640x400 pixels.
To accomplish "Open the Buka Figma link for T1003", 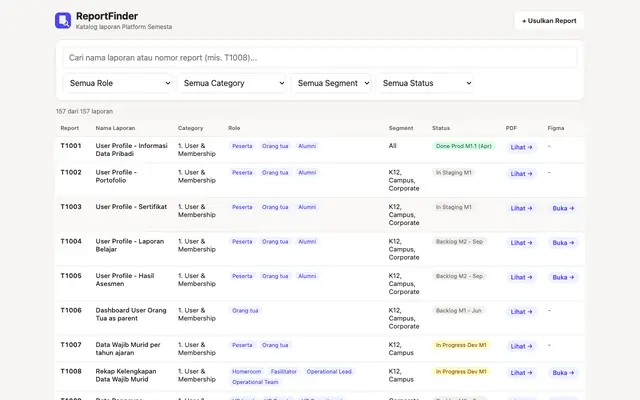I will (563, 208).
